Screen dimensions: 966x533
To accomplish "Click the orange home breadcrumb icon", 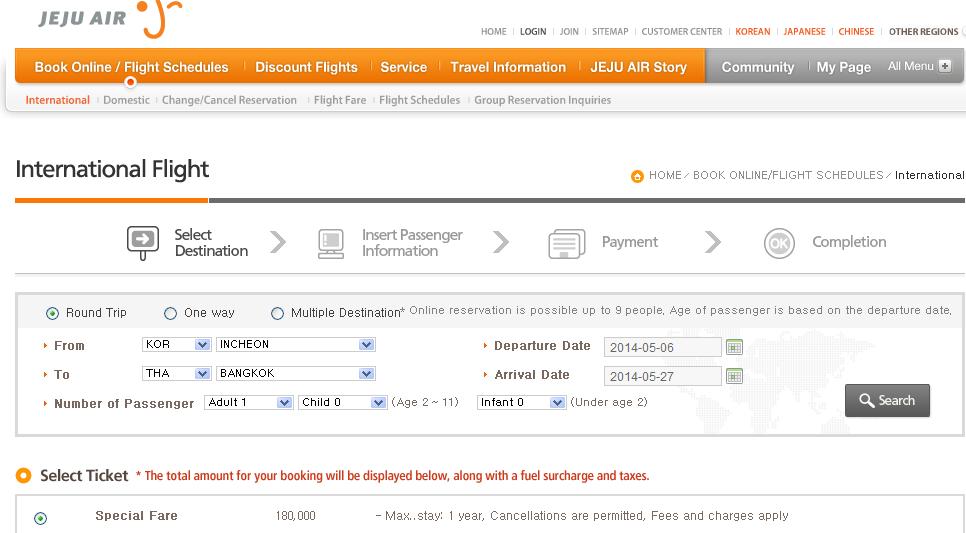I will click(637, 176).
